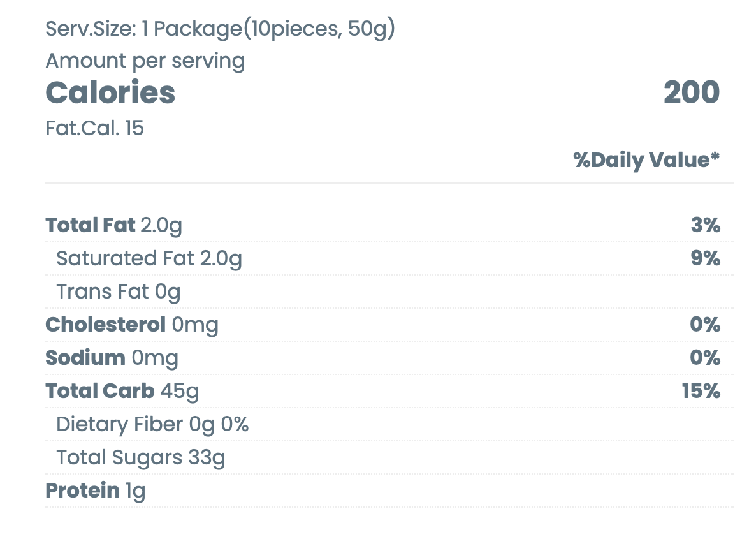Select the Total Carb 45g row label

tap(122, 391)
